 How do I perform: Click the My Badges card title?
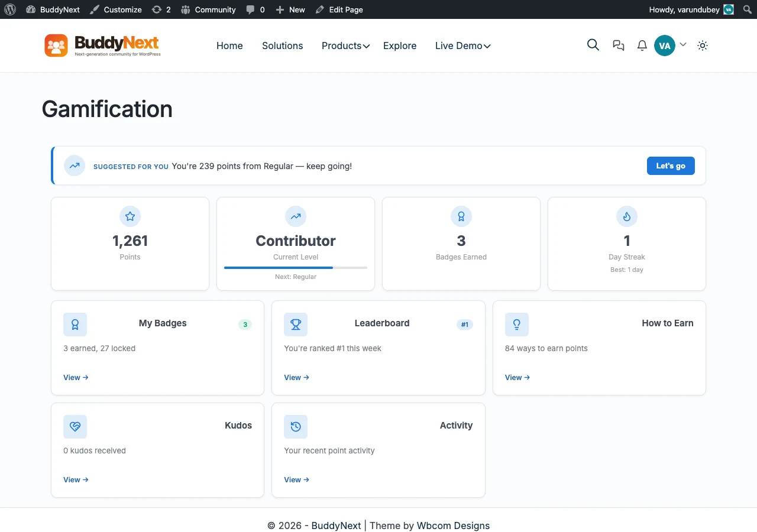pyautogui.click(x=163, y=323)
